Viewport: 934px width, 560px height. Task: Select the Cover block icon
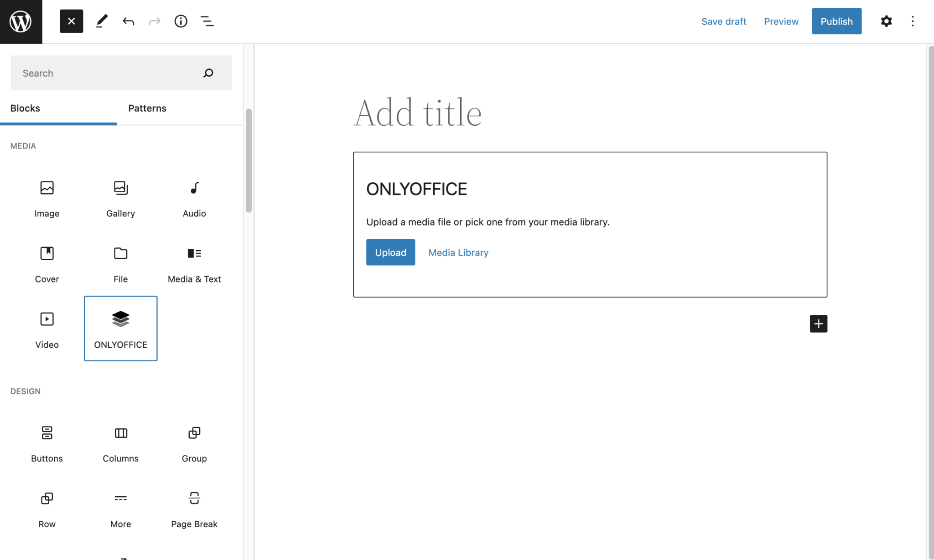coord(47,253)
